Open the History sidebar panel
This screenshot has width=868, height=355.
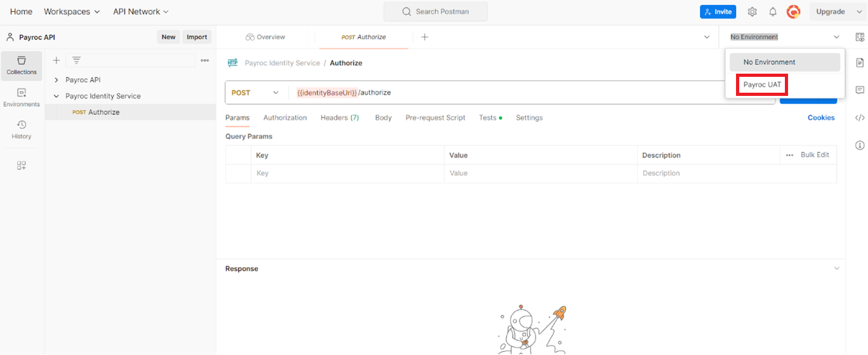22,130
